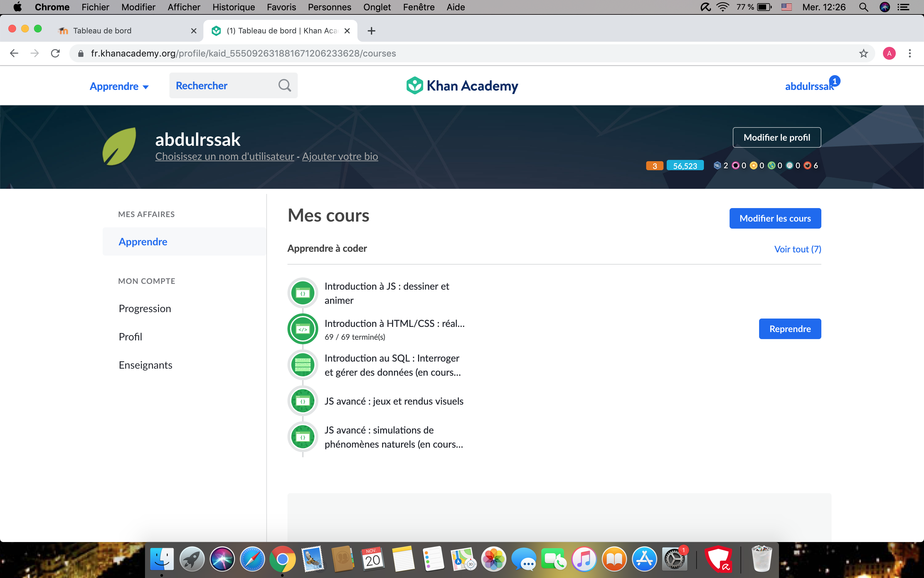Click Ajouter votre bio link
Viewport: 924px width, 578px height.
[x=340, y=157]
